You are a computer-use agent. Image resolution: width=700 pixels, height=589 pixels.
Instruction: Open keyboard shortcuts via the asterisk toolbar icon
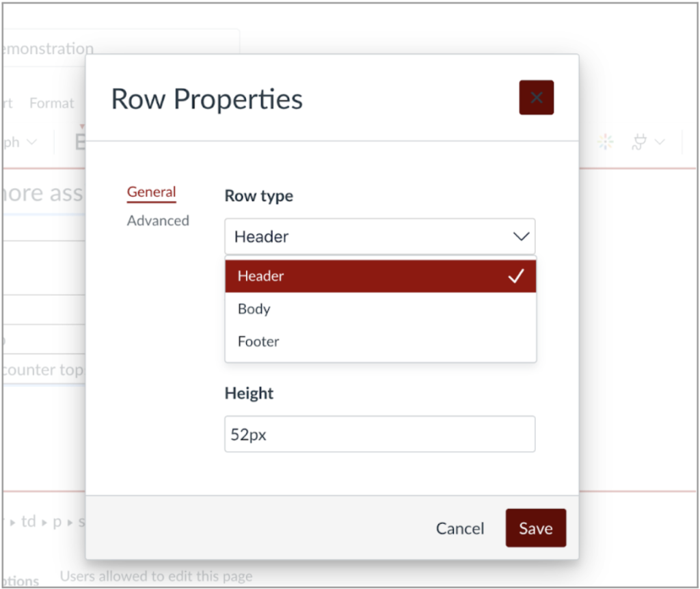pyautogui.click(x=604, y=141)
